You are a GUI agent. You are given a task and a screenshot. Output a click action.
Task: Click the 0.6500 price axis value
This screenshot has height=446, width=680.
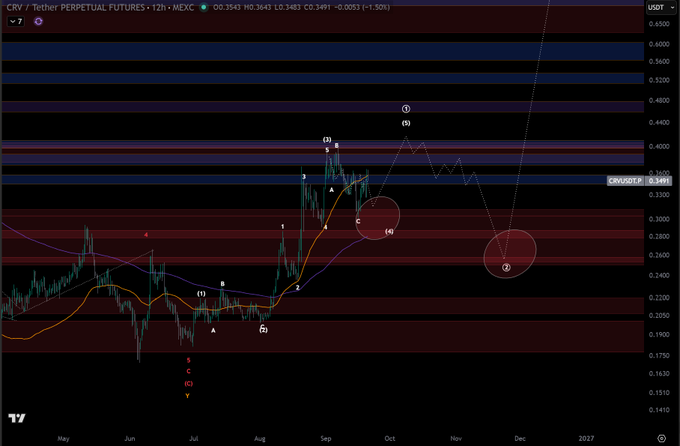659,24
